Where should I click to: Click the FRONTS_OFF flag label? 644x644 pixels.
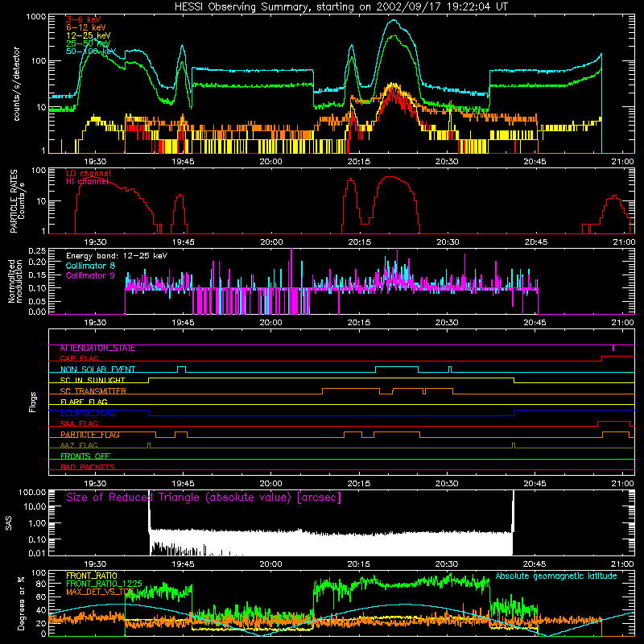click(85, 456)
